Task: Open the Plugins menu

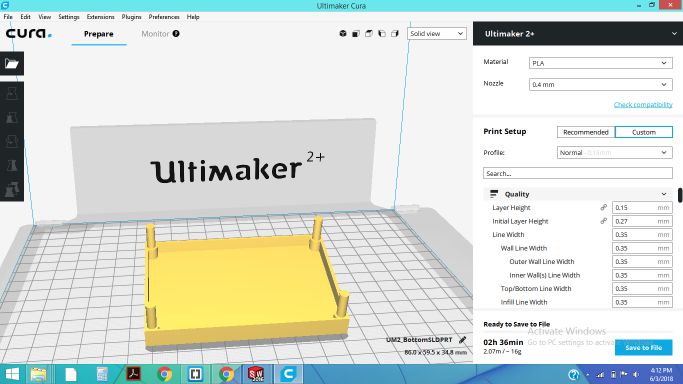Action: (x=131, y=17)
